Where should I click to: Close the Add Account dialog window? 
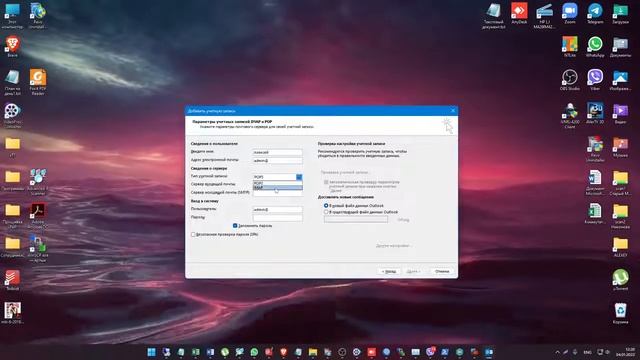(453, 111)
